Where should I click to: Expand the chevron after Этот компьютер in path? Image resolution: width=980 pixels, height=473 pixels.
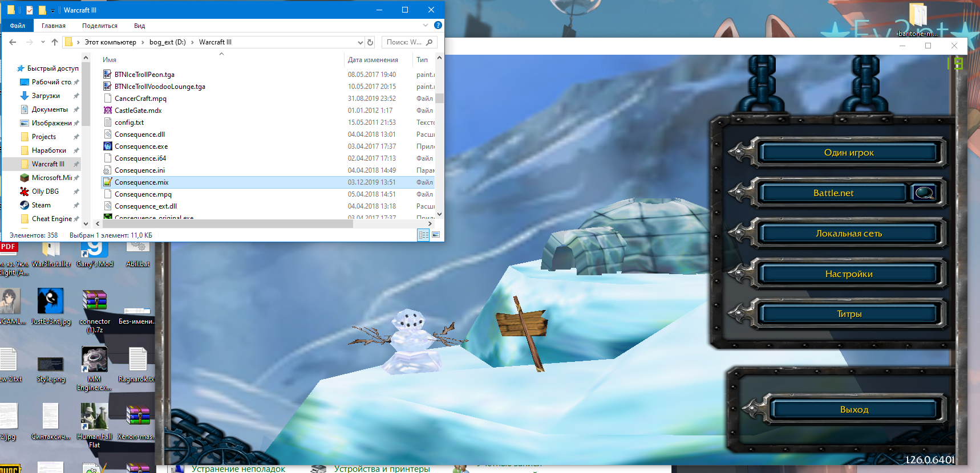point(143,42)
